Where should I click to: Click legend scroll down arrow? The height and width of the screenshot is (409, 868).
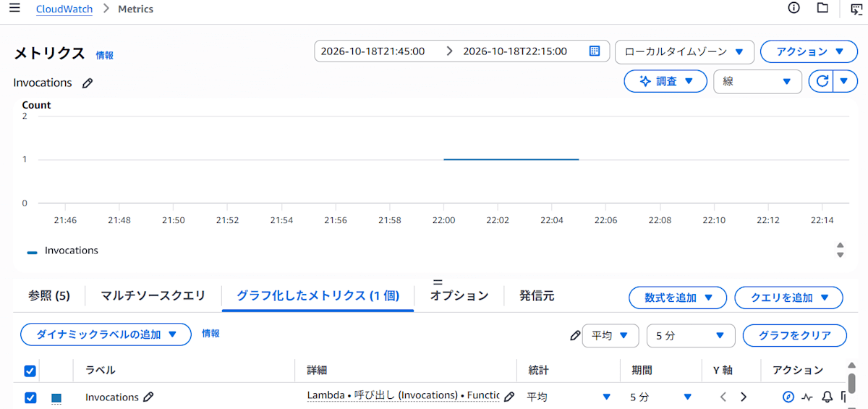[840, 255]
